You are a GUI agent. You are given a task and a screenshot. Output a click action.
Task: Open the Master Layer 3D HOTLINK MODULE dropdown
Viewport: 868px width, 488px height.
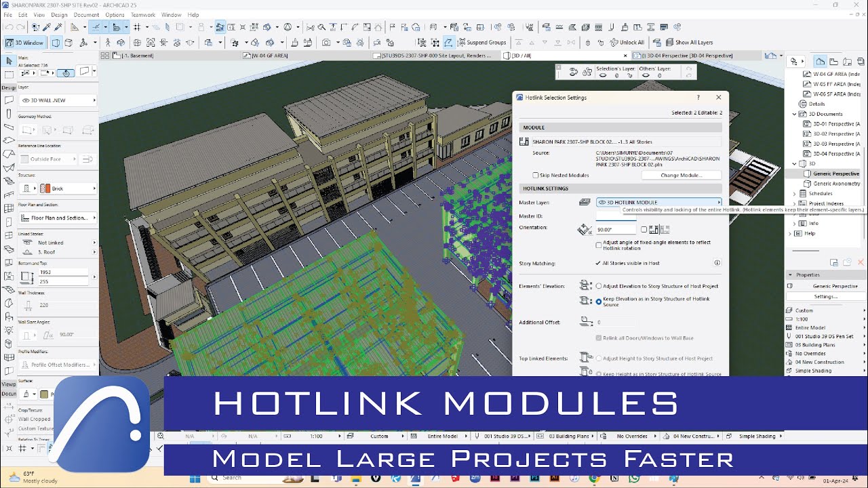(x=658, y=202)
